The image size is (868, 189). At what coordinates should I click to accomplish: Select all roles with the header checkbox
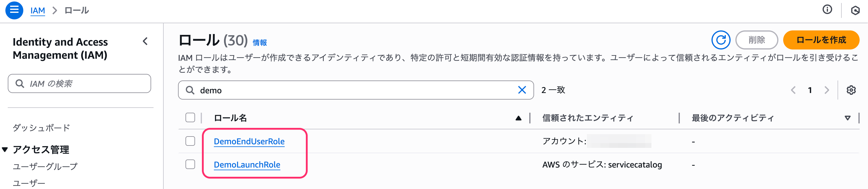(190, 118)
